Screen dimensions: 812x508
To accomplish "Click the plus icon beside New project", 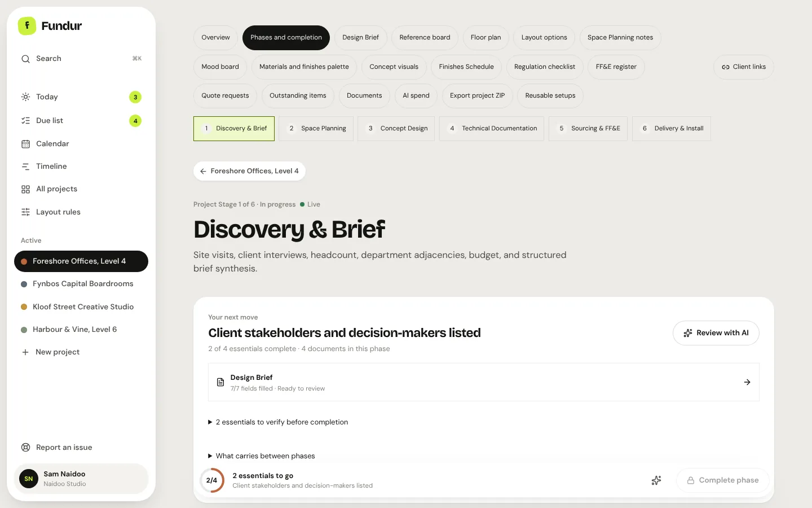I will 25,352.
